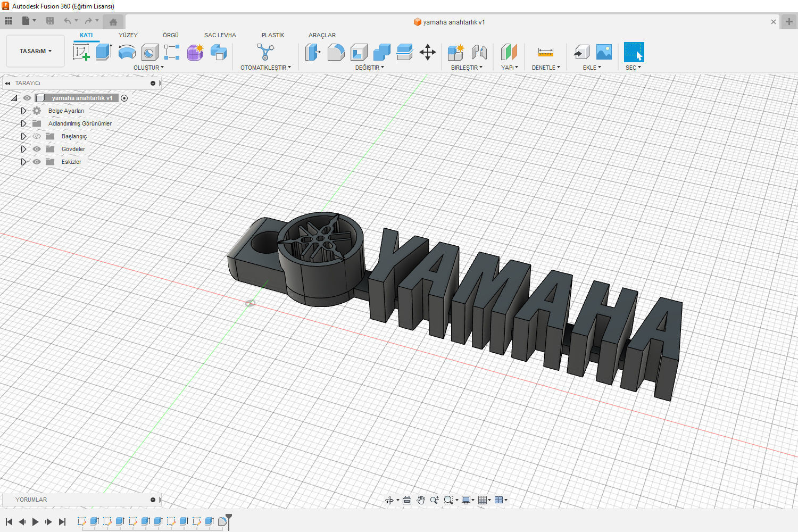Image resolution: width=798 pixels, height=532 pixels.
Task: Click the Home icon tab
Action: 113,22
